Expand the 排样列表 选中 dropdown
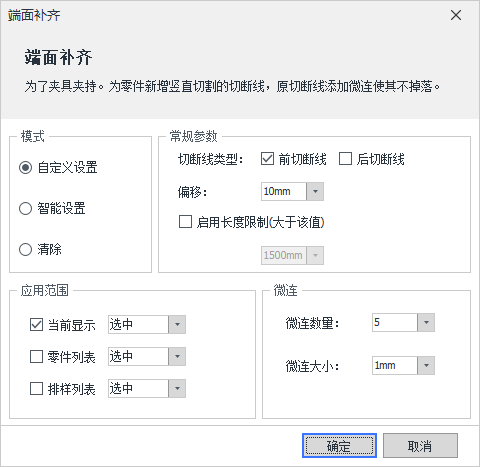 177,388
